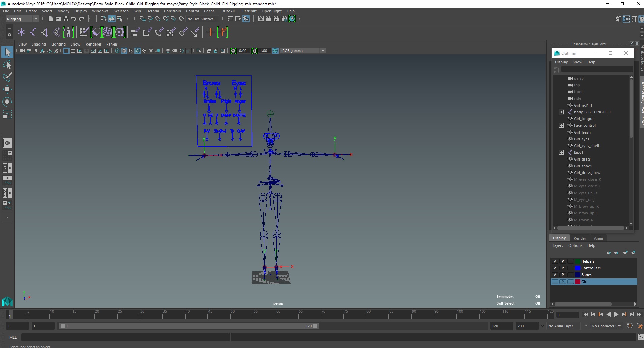Click the IK Handle shelf icon
Image resolution: width=644 pixels, height=348 pixels.
click(x=44, y=32)
